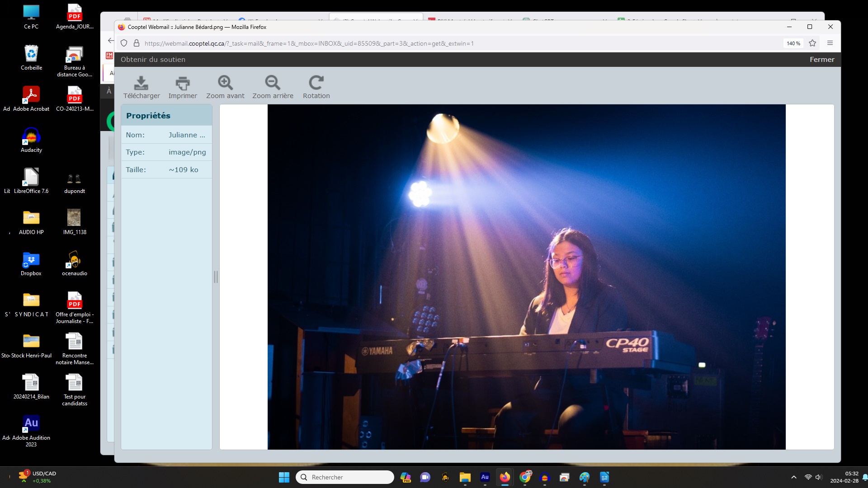Click the bookmark star in address bar
The image size is (868, 488).
812,43
